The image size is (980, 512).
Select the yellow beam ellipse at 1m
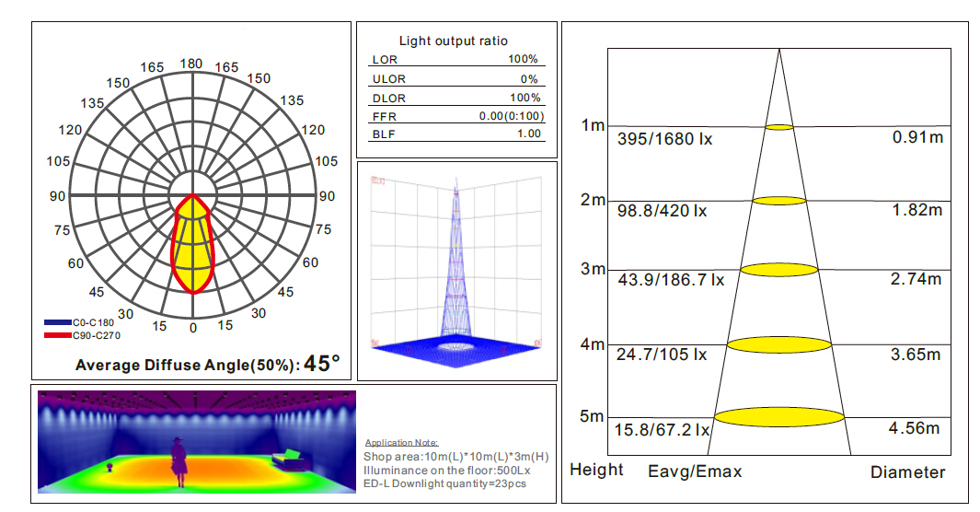point(779,126)
